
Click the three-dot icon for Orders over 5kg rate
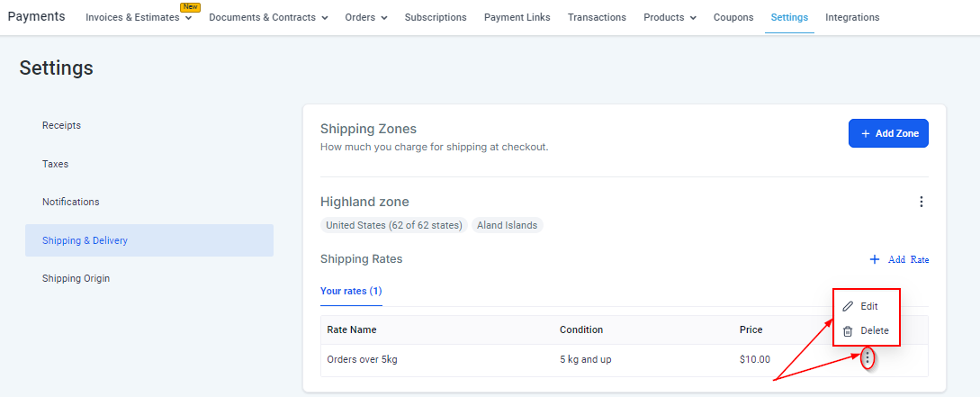click(867, 358)
